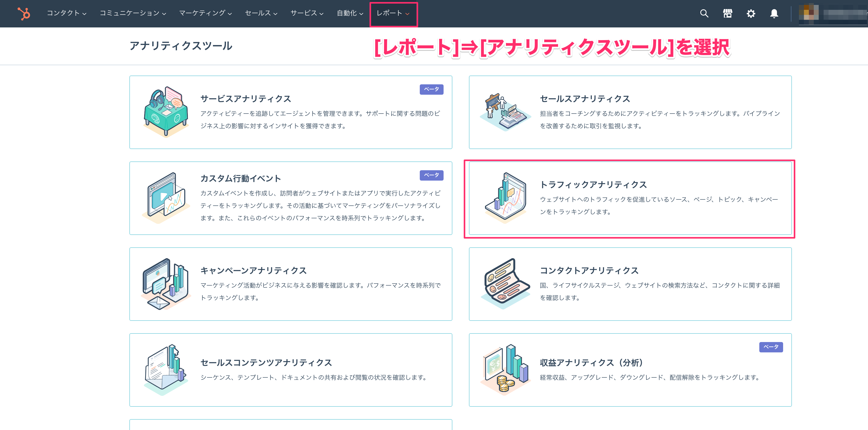Open the marketplace storefront icon
The image size is (868, 430).
point(727,13)
